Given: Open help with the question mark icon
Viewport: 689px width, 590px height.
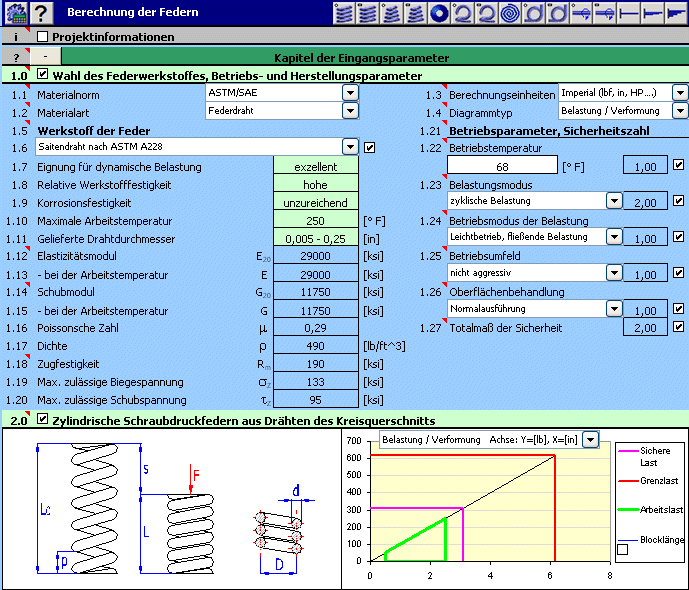Looking at the screenshot, I should (41, 12).
